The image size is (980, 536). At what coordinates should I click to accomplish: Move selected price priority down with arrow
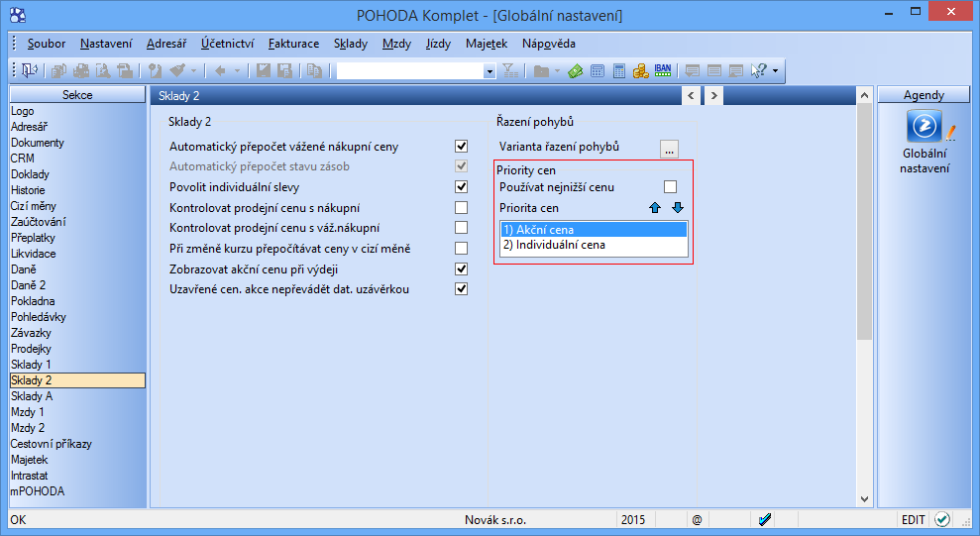(678, 208)
